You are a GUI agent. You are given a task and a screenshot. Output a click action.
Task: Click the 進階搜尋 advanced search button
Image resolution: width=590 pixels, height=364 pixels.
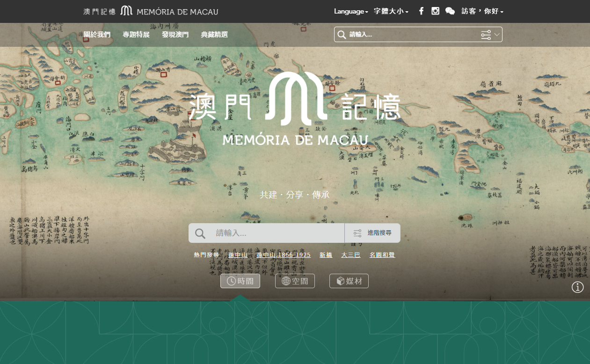373,233
